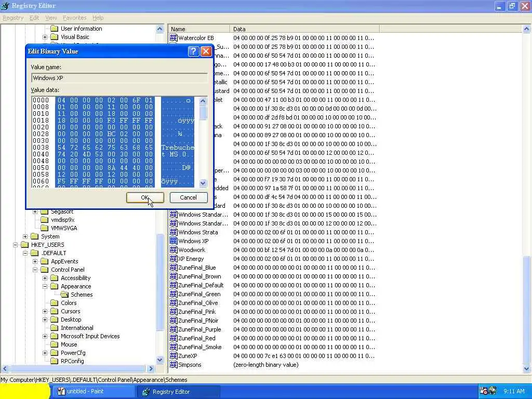Click the ZuneFinal_Brown value icon
This screenshot has height=399, width=532.
coord(174,276)
